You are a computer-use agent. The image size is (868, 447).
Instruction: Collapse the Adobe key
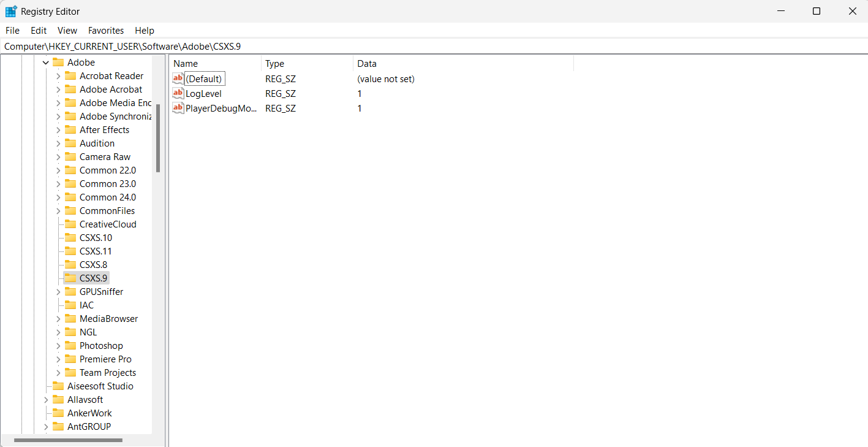pyautogui.click(x=46, y=63)
